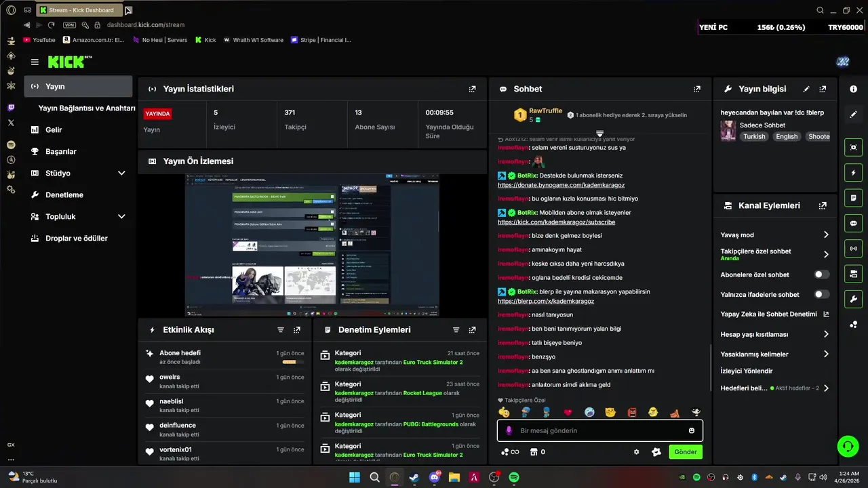868x488 pixels.
Task: Toggle chat bubble icon in right rail
Action: [x=854, y=223]
